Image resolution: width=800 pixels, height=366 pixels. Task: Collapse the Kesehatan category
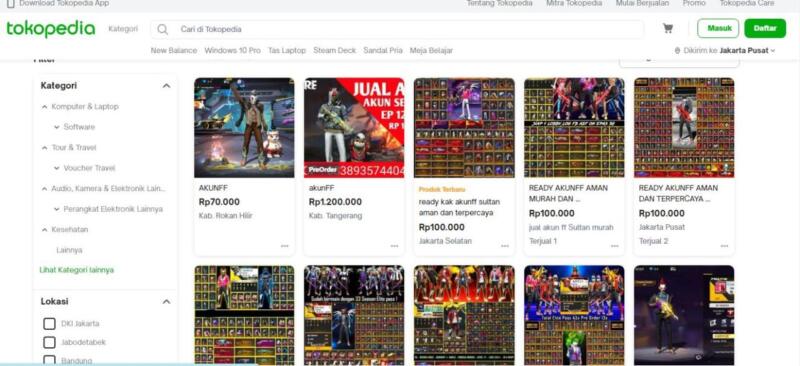tap(44, 230)
